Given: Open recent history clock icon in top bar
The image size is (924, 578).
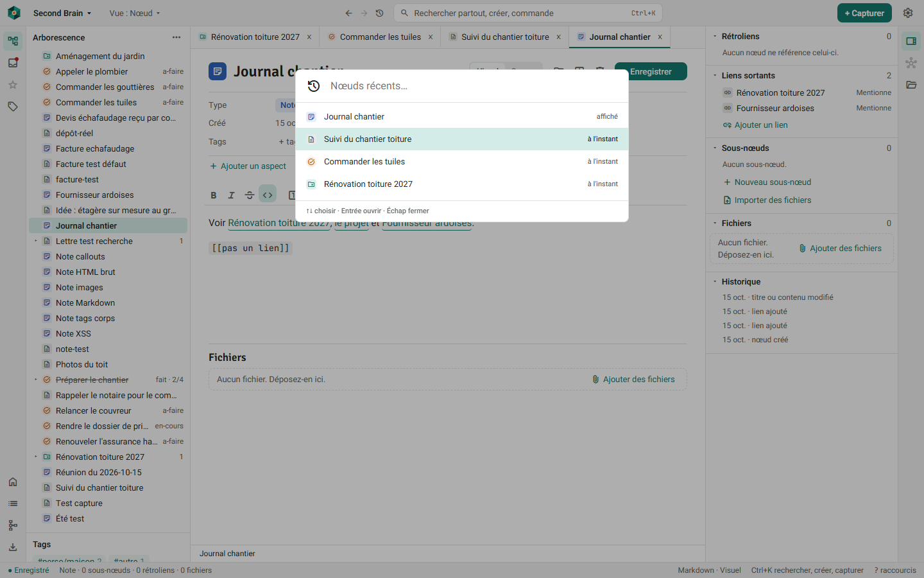Looking at the screenshot, I should coord(379,13).
